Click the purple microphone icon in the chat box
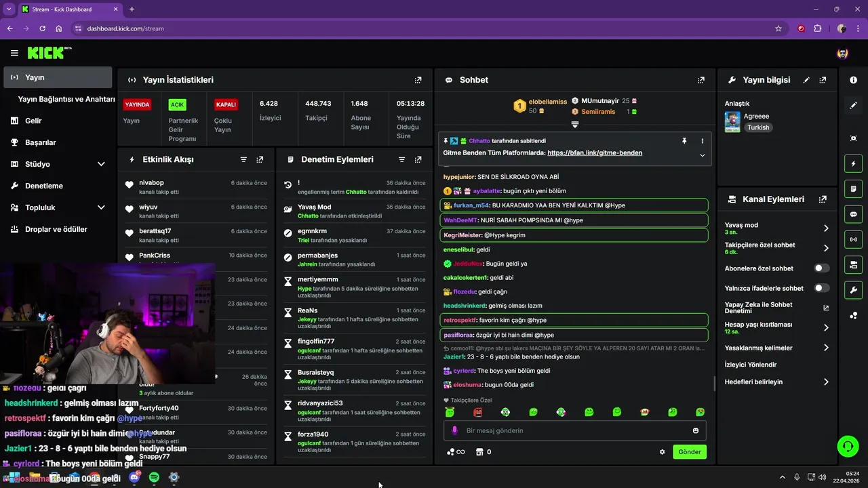Screen dimensions: 868x488 click(454, 430)
